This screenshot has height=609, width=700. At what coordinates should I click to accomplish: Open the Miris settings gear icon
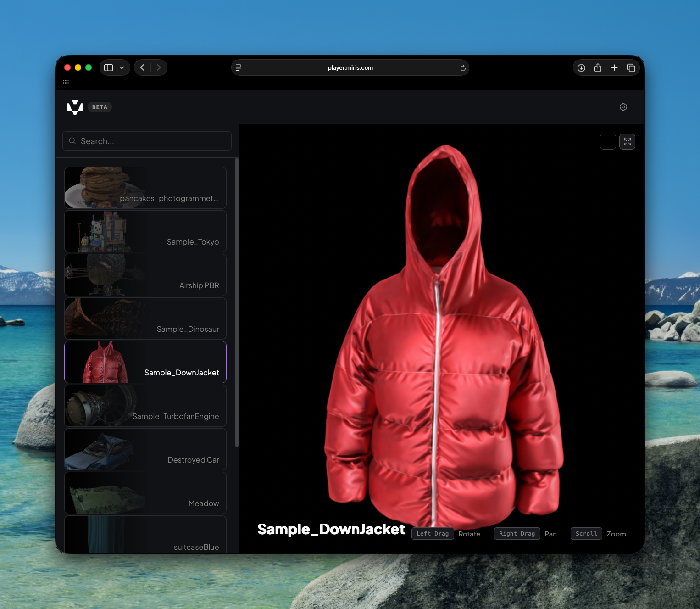pyautogui.click(x=623, y=107)
